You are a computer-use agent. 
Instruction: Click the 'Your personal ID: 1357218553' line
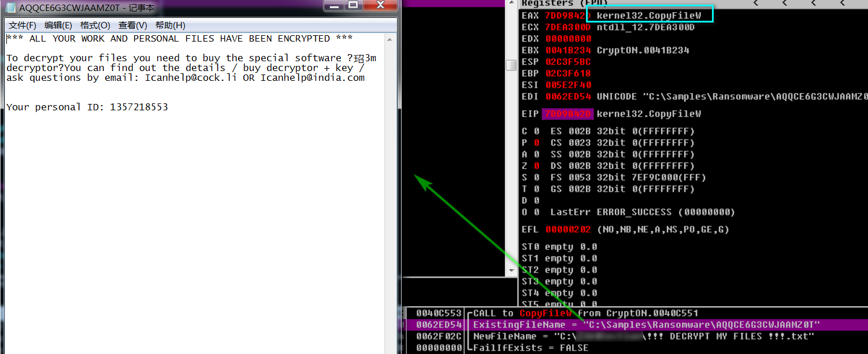tap(87, 107)
